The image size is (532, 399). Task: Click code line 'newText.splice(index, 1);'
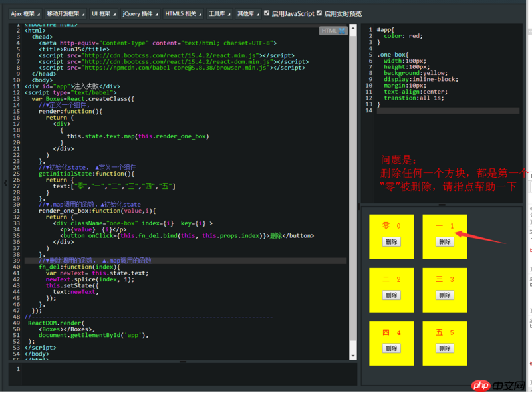(x=90, y=279)
